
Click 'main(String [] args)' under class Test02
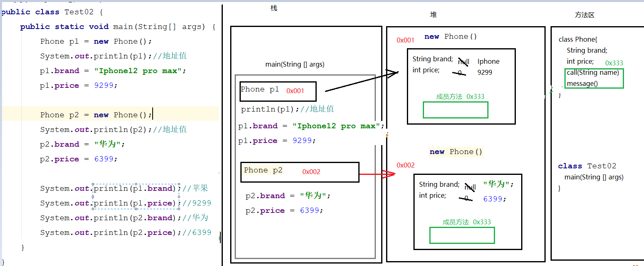click(x=594, y=177)
